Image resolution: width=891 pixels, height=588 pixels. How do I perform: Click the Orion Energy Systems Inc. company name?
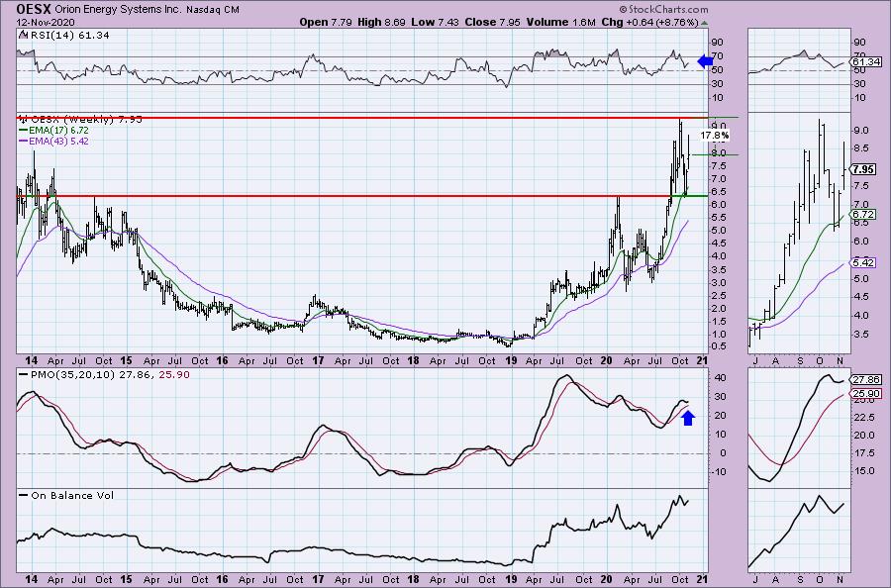118,10
